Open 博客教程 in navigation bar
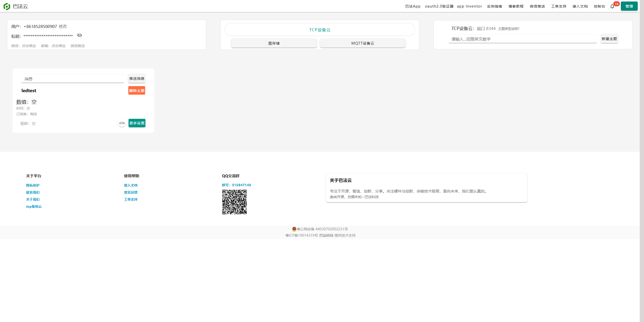 click(516, 6)
